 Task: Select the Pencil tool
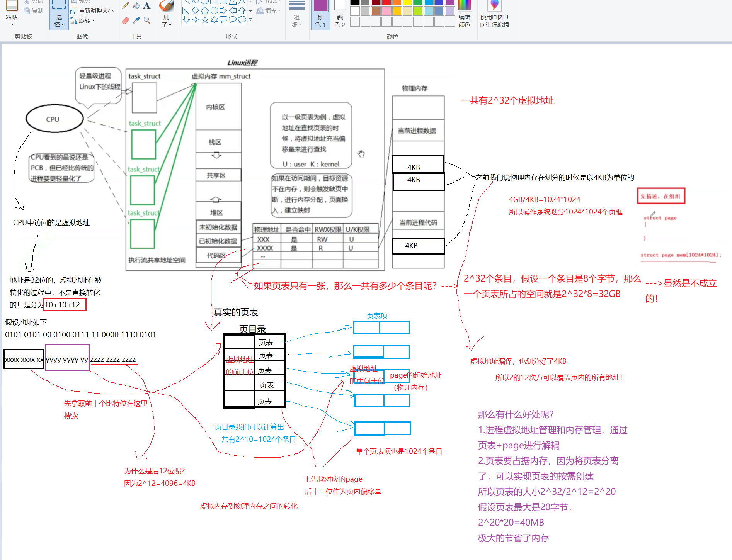click(125, 5)
